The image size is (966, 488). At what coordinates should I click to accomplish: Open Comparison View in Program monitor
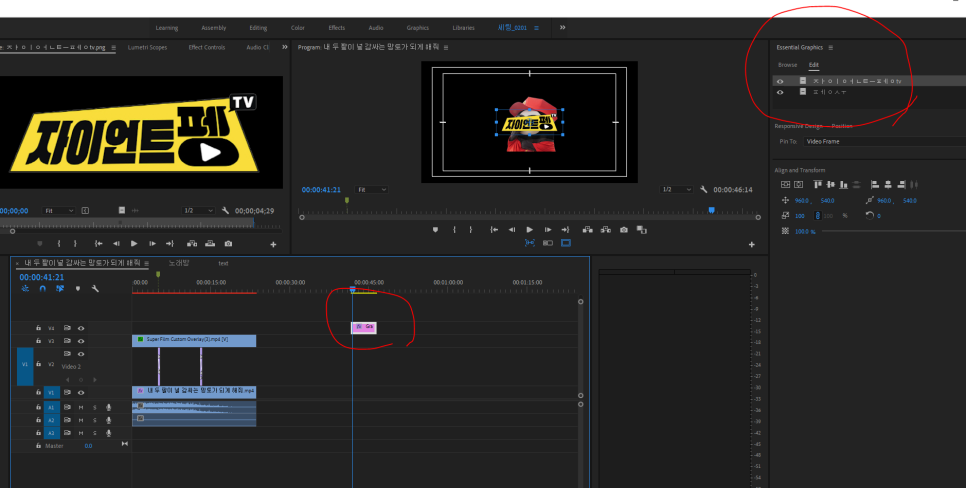(641, 229)
